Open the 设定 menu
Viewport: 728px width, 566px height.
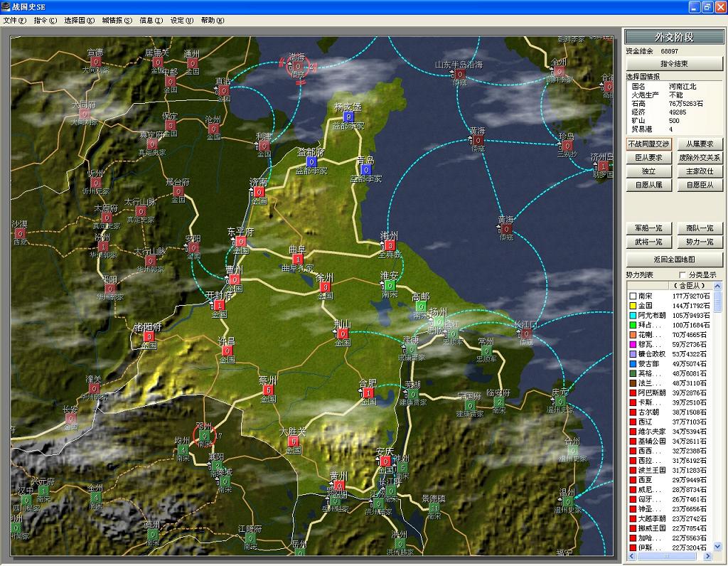(181, 21)
